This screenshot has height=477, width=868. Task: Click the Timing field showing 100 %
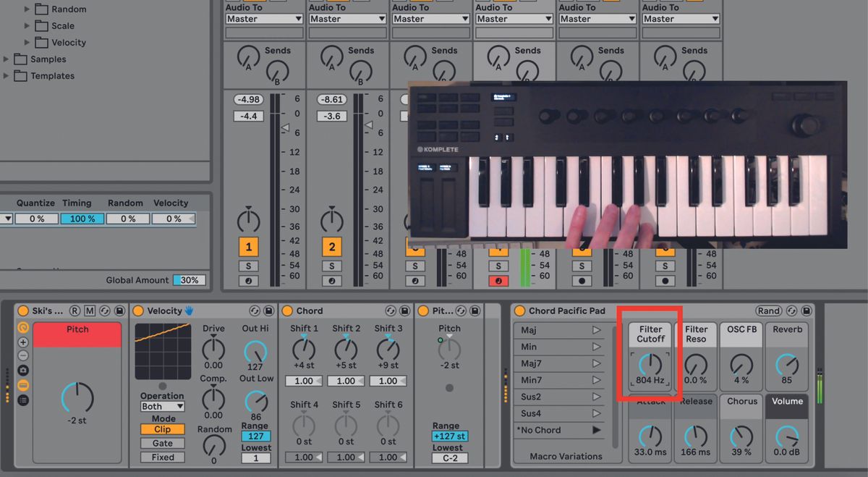(x=82, y=219)
